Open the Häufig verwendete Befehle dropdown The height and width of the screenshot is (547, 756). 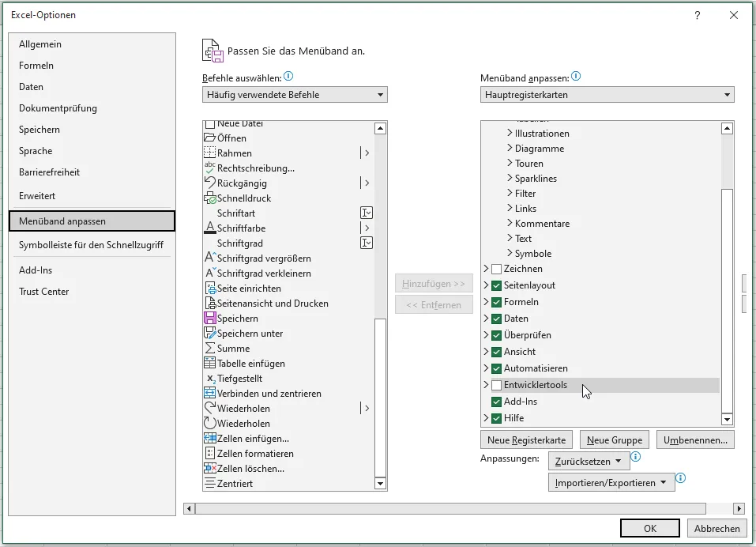click(x=295, y=95)
